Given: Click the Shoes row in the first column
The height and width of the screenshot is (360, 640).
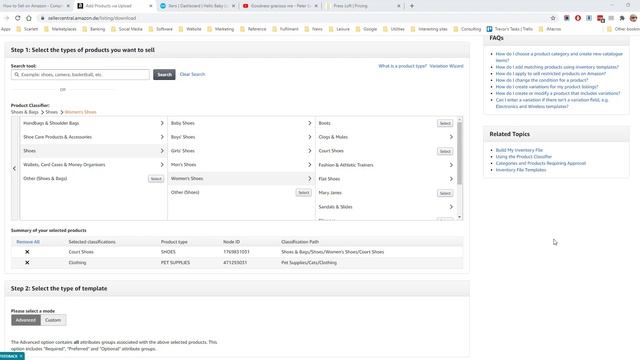Looking at the screenshot, I should (x=93, y=151).
